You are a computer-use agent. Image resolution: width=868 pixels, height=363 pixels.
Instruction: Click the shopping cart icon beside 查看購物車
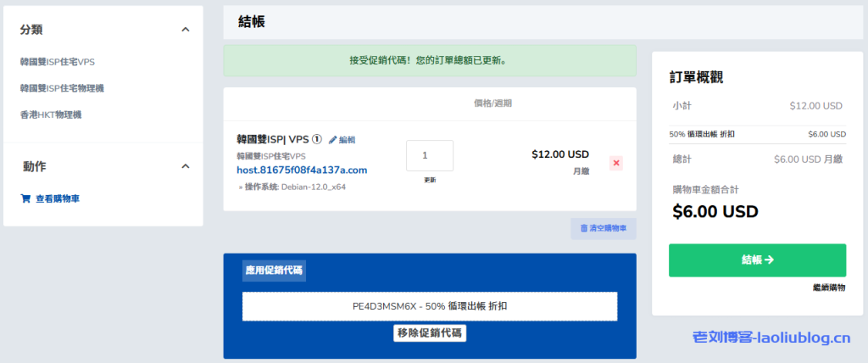coord(25,198)
